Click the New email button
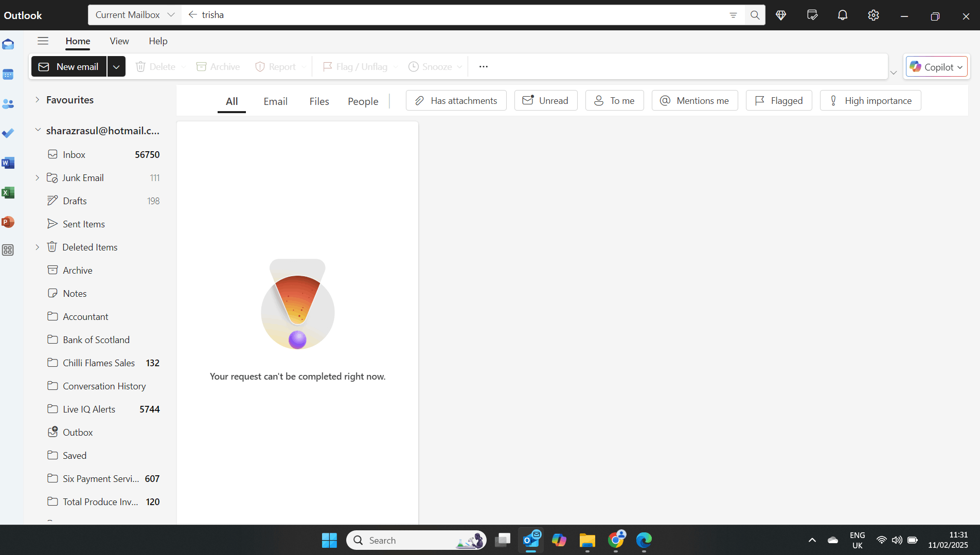980x555 pixels. coord(68,66)
